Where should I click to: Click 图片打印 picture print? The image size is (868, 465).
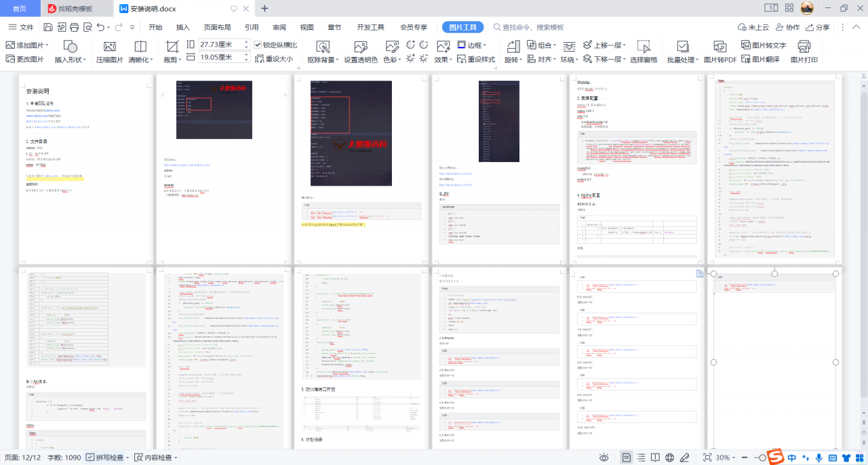point(804,52)
